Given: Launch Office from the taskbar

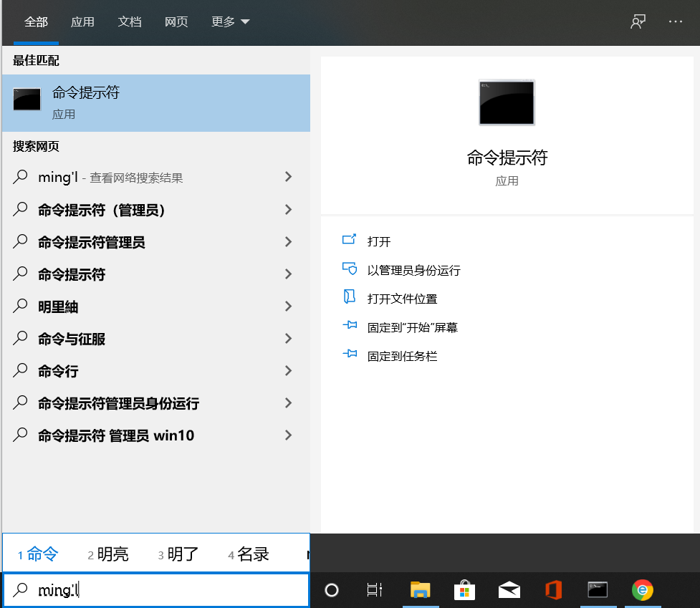Looking at the screenshot, I should [554, 589].
